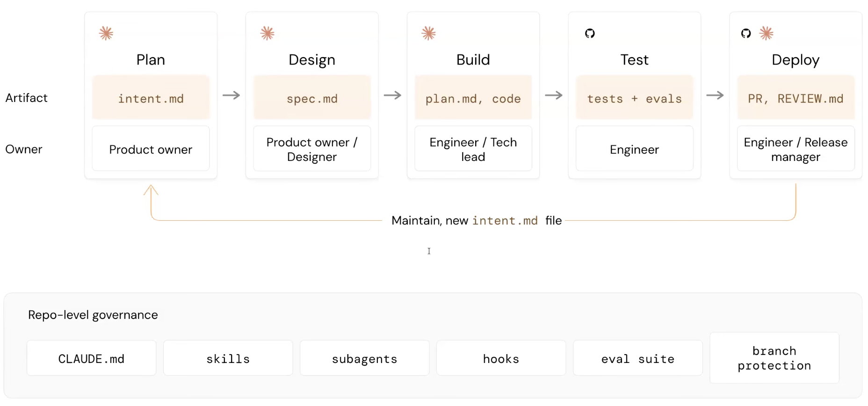
Task: Click the Owner row label
Action: [x=24, y=149]
